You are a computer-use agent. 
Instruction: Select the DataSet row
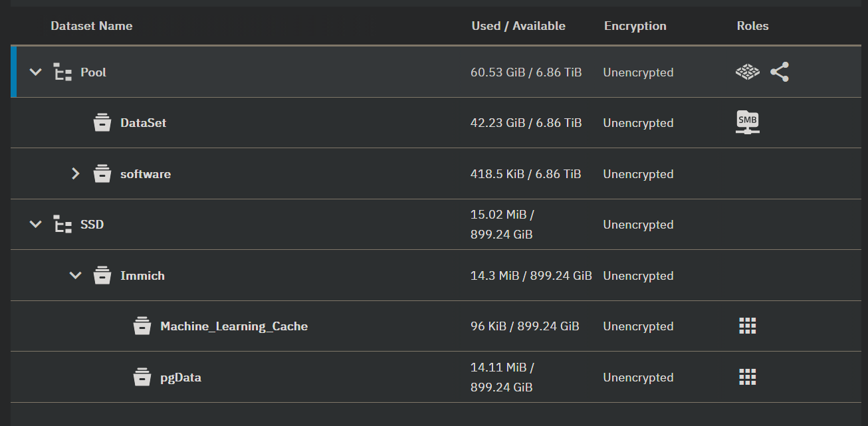pos(144,123)
